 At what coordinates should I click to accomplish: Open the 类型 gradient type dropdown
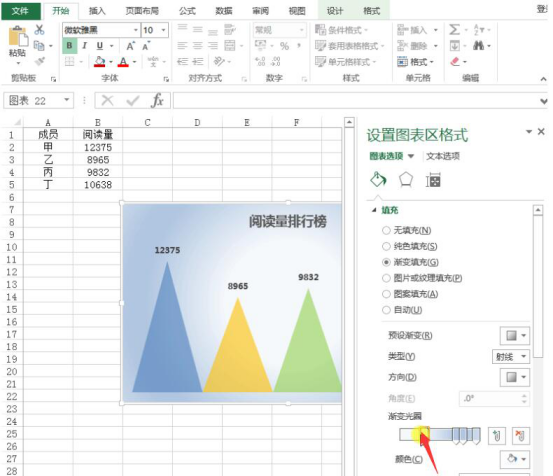click(x=511, y=357)
